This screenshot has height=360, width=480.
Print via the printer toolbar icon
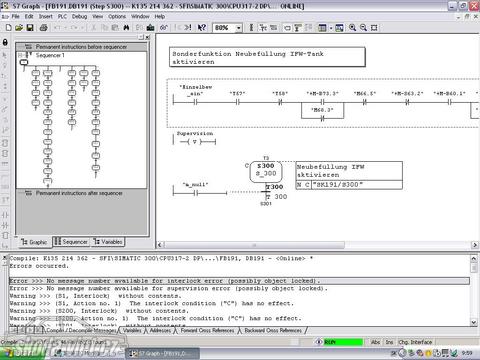click(x=44, y=28)
